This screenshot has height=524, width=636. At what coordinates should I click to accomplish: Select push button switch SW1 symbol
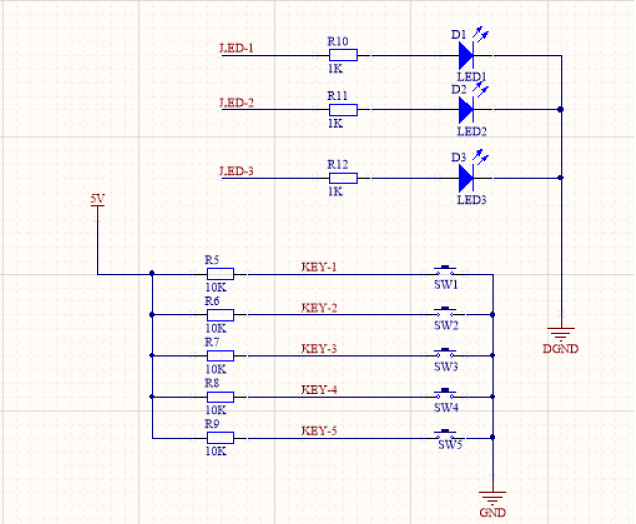click(x=445, y=271)
